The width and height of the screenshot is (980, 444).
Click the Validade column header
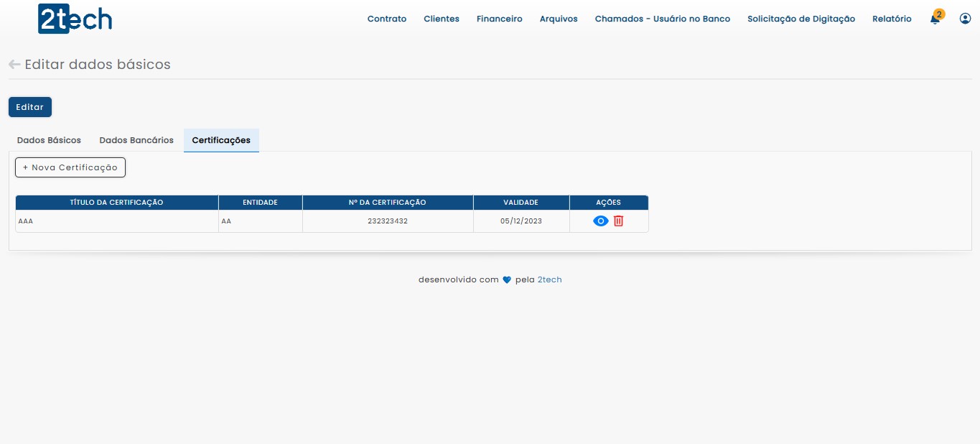(521, 203)
